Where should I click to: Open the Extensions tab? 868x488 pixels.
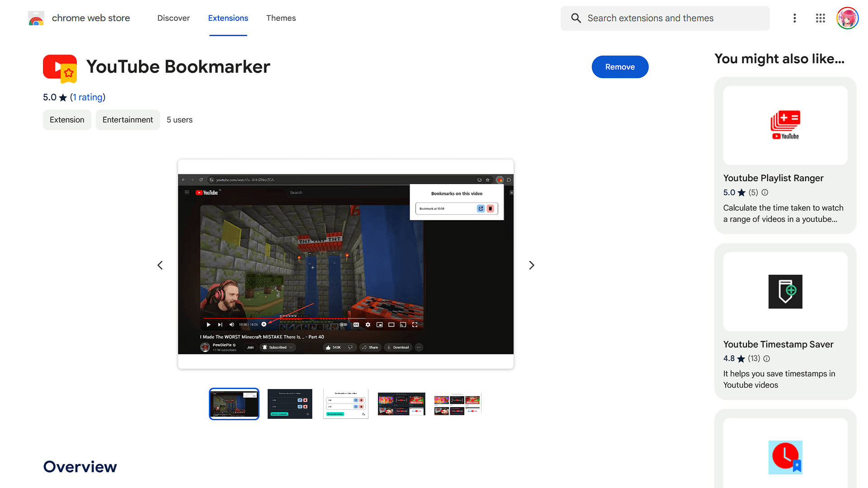click(x=228, y=18)
